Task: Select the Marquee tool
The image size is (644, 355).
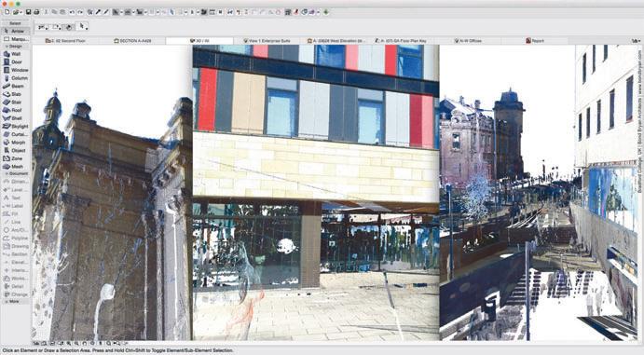Action: pyautogui.click(x=16, y=39)
